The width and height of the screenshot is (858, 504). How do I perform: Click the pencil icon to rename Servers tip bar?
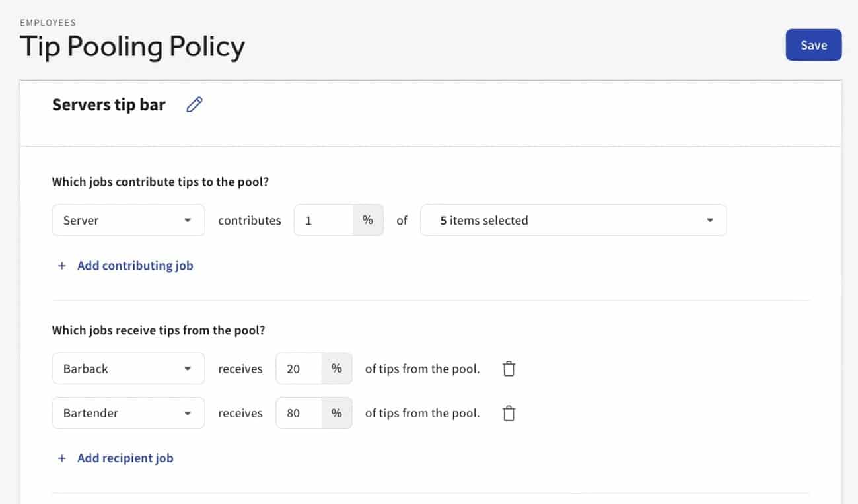pyautogui.click(x=194, y=104)
